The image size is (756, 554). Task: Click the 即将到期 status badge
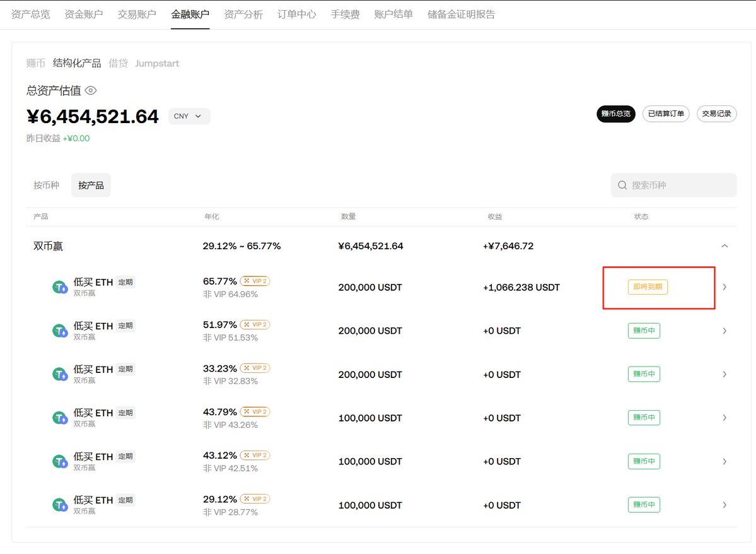coord(648,287)
